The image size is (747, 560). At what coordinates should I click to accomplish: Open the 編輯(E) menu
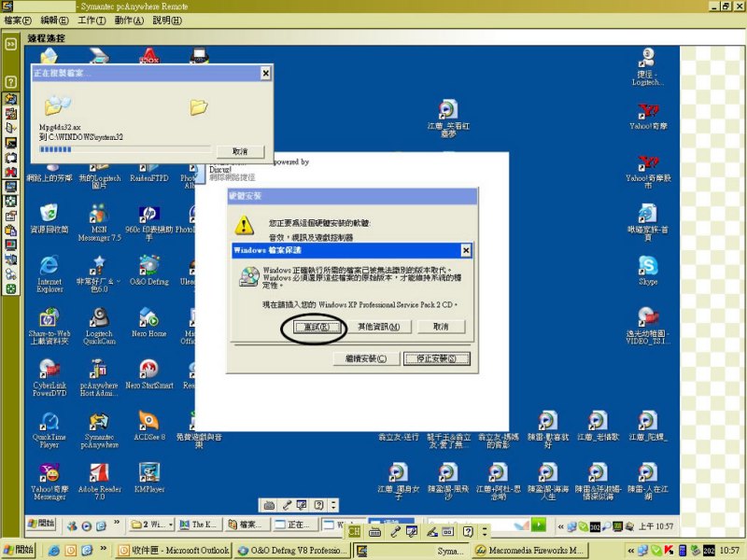[x=54, y=21]
